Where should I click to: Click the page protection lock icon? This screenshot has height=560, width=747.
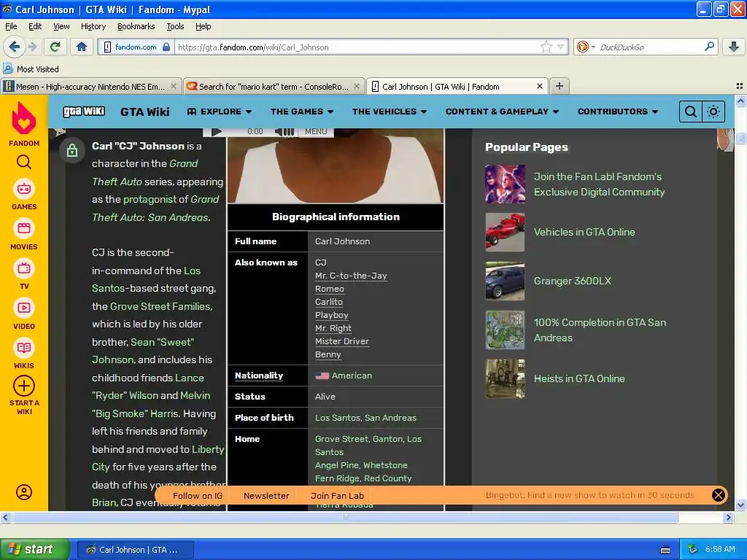[72, 150]
